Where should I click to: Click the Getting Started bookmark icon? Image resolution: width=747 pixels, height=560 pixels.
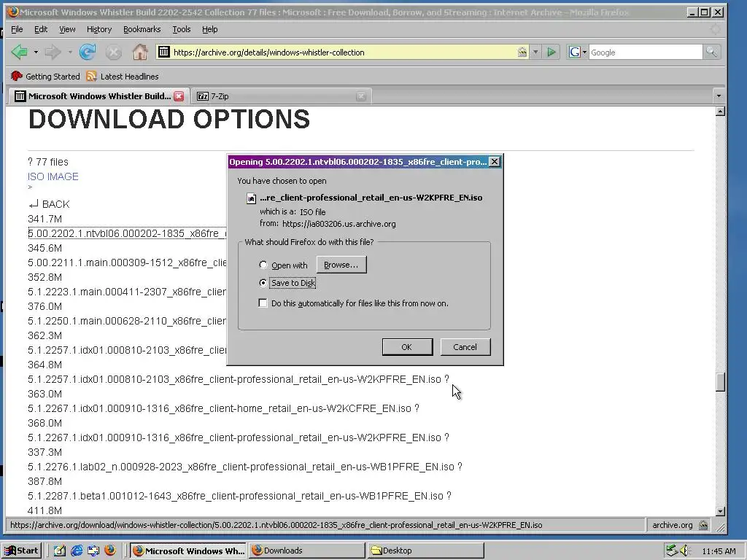pyautogui.click(x=17, y=76)
